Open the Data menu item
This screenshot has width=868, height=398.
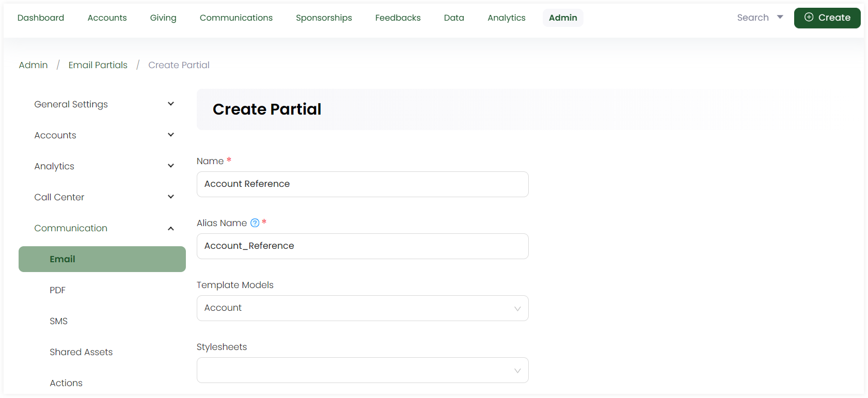coord(454,18)
